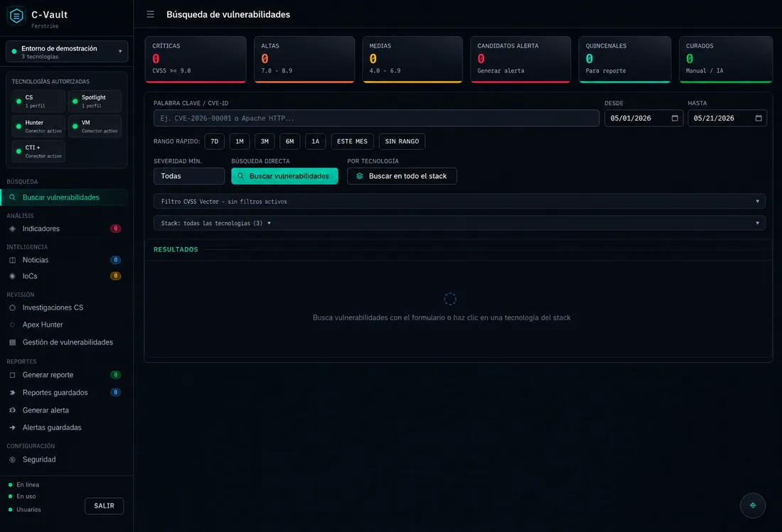Image resolution: width=782 pixels, height=532 pixels.
Task: Click the Noticias blue count badge
Action: pos(116,260)
